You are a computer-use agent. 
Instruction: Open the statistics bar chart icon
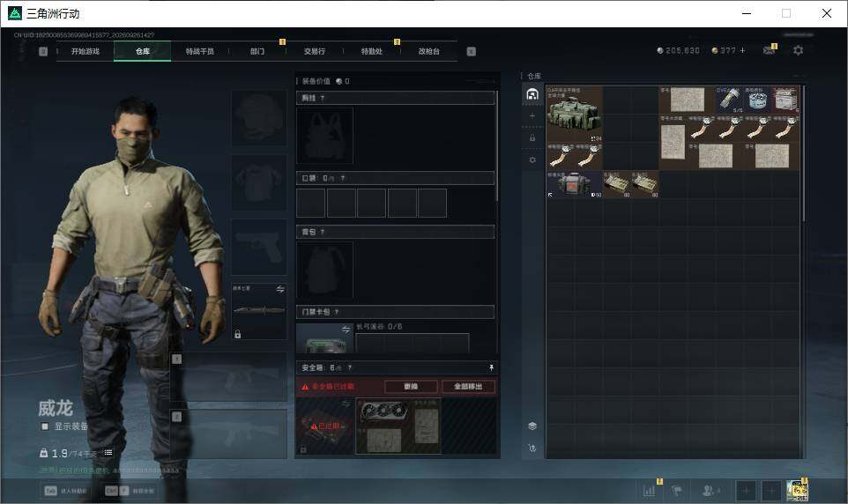coord(649,491)
